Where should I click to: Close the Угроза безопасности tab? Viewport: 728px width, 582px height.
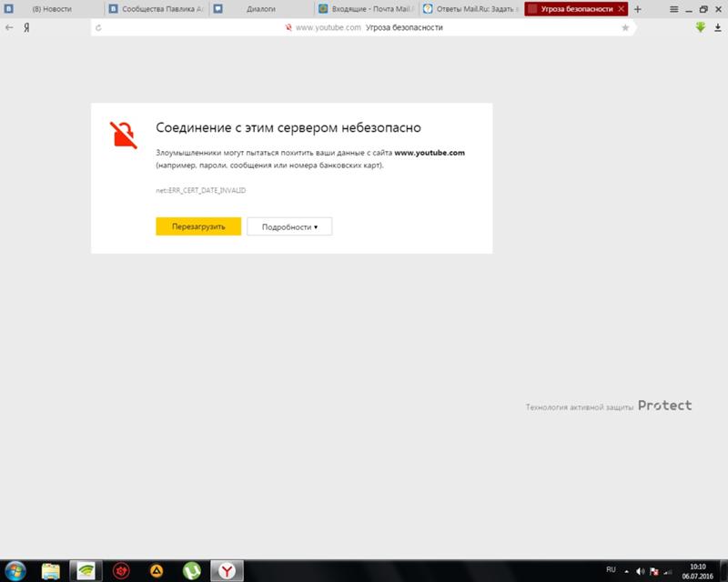pos(622,9)
